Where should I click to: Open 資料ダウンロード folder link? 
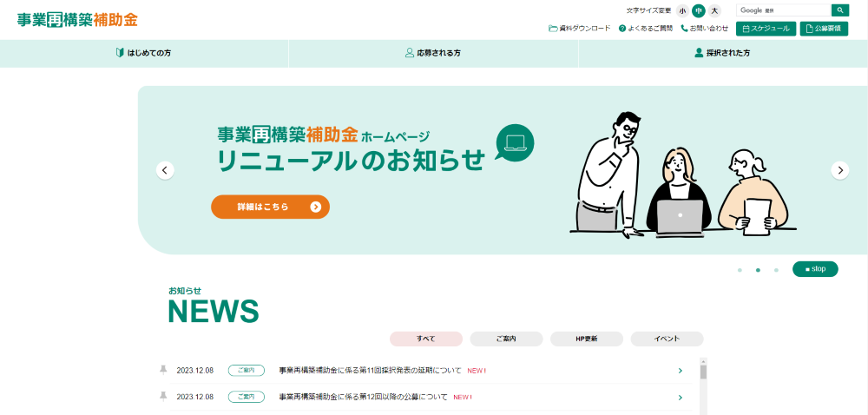point(579,29)
